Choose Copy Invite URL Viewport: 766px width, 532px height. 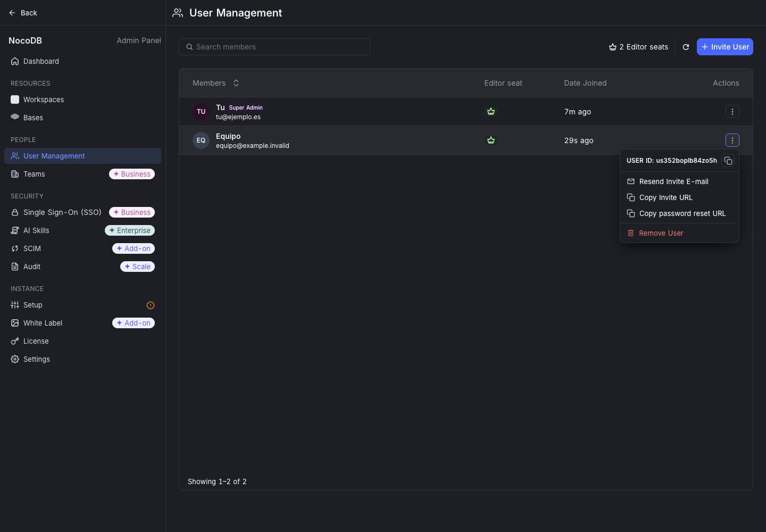(679, 197)
